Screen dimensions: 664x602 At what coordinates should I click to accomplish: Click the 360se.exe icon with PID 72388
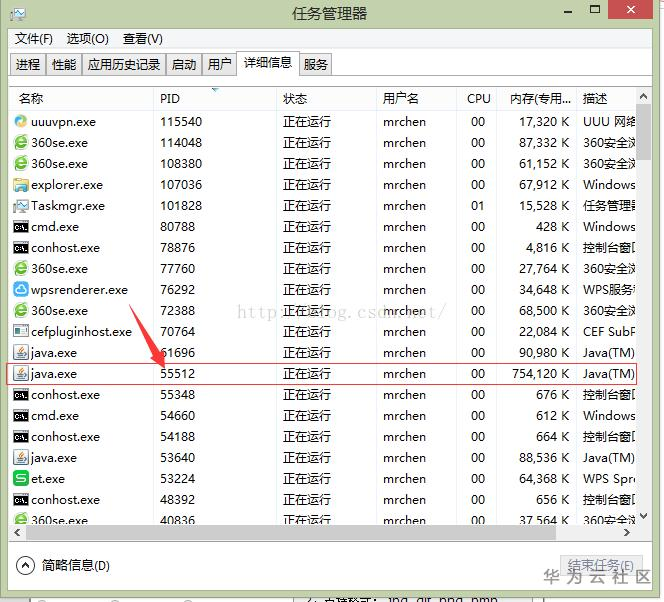click(x=21, y=310)
